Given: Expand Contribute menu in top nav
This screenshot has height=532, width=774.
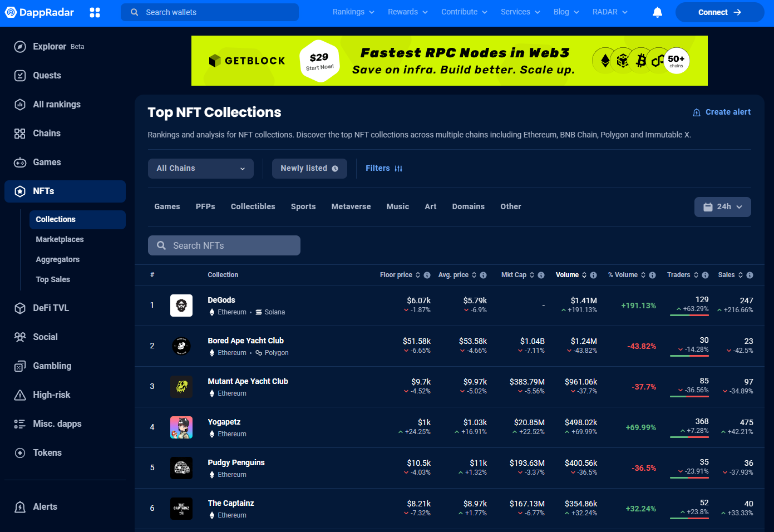Looking at the screenshot, I should [x=464, y=12].
